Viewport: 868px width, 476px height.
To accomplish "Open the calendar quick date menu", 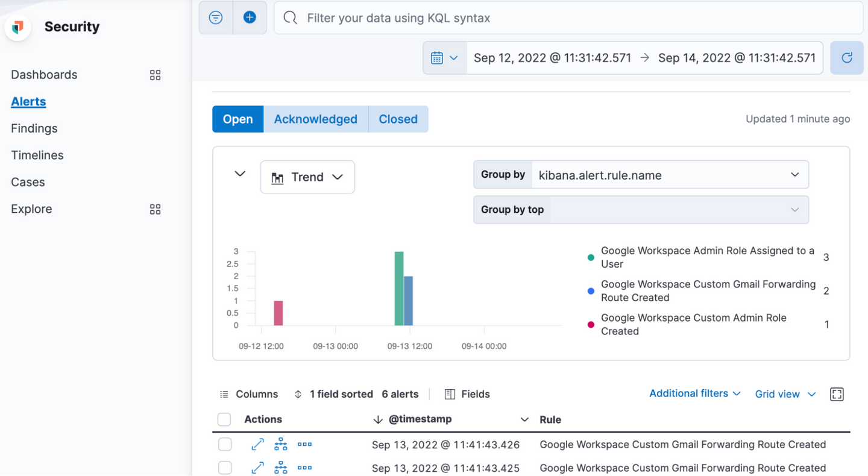I will click(x=445, y=58).
